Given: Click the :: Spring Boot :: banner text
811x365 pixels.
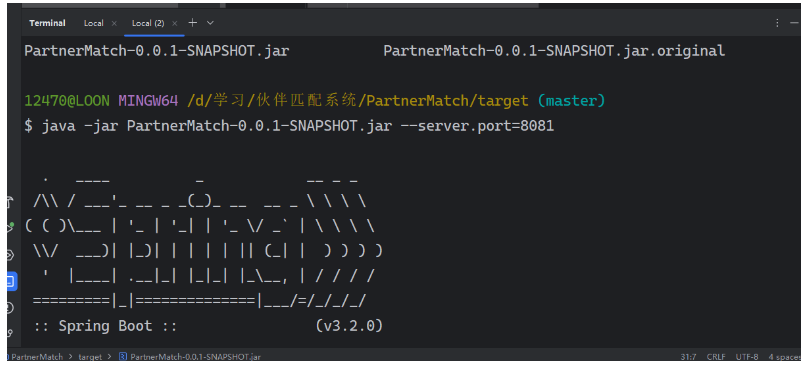Looking at the screenshot, I should point(106,326).
